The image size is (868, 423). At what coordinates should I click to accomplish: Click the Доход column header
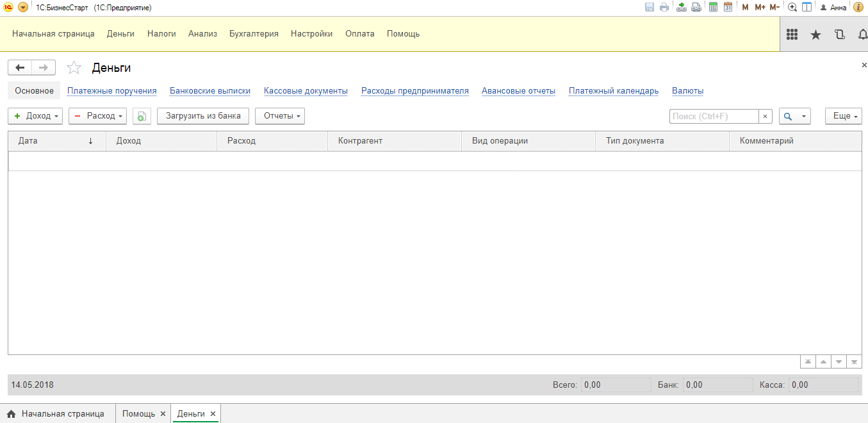tap(161, 141)
